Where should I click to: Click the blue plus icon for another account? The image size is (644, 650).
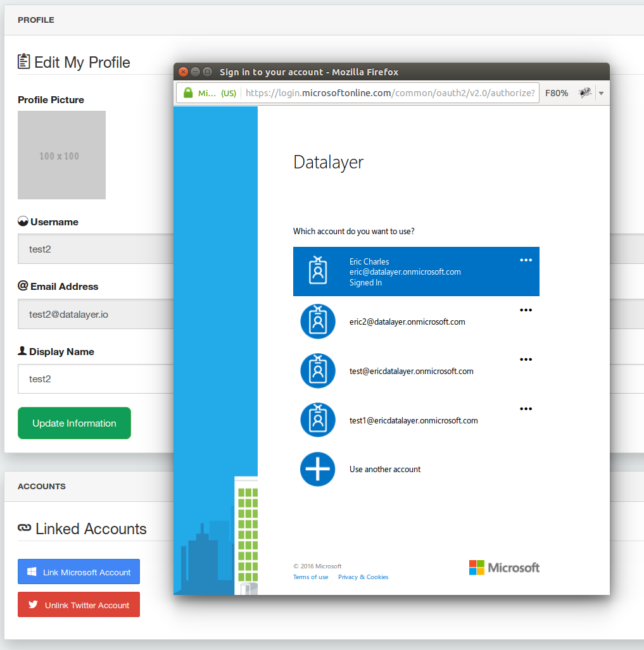click(x=318, y=469)
